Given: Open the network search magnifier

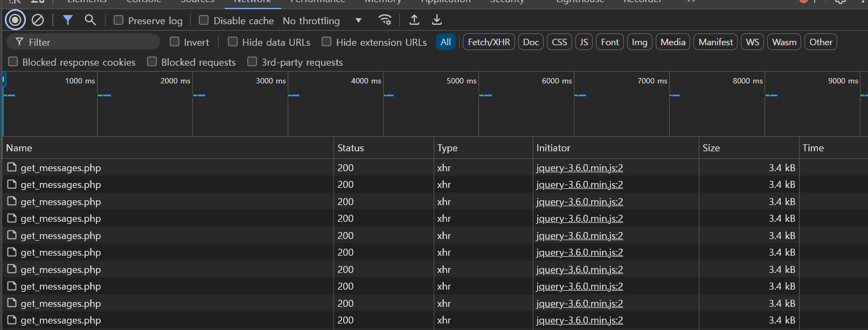Looking at the screenshot, I should pos(90,20).
